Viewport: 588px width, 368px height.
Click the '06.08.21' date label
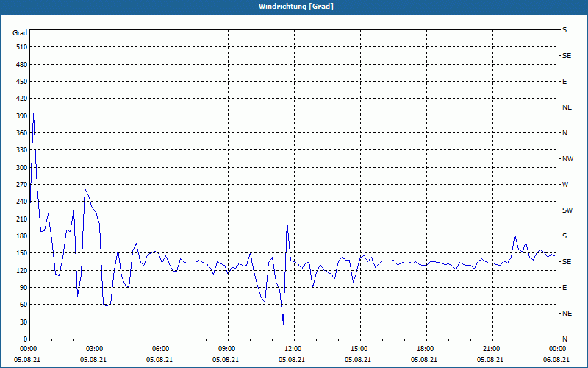pyautogui.click(x=556, y=360)
